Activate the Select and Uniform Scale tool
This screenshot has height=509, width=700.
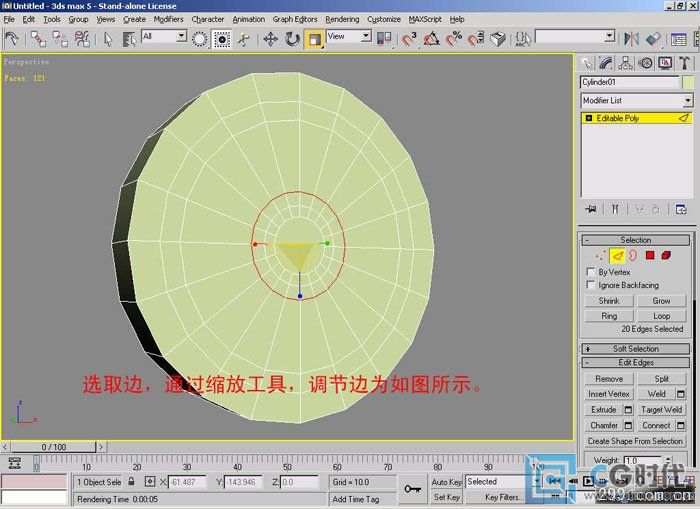pos(314,39)
